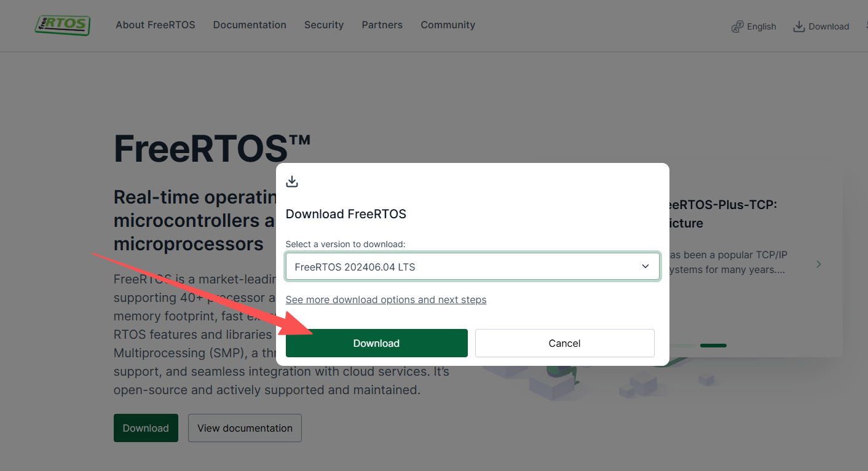Click the FreeRTOS logo in header
This screenshot has height=471, width=868.
click(x=63, y=25)
